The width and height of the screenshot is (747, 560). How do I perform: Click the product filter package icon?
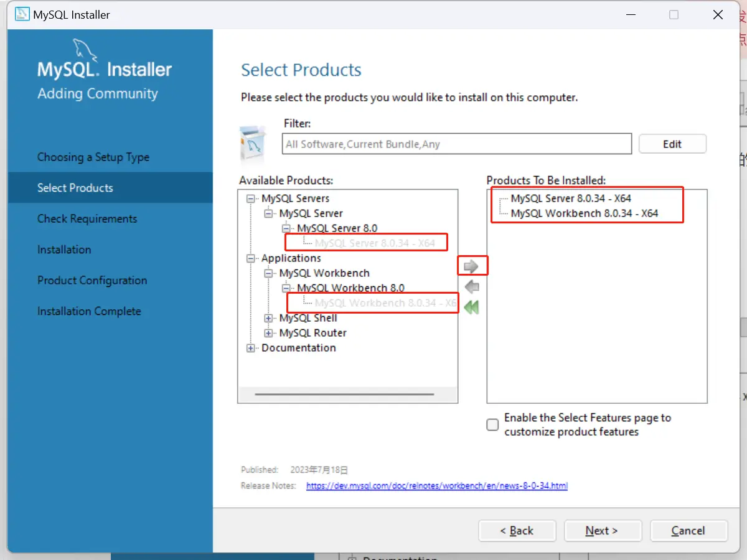(253, 144)
